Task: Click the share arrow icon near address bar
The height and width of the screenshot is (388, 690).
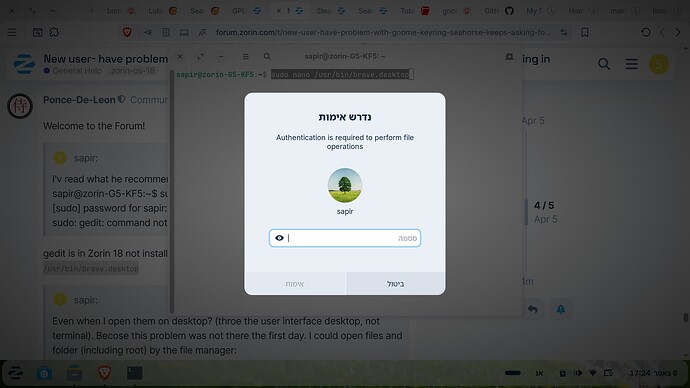Action: (x=148, y=32)
